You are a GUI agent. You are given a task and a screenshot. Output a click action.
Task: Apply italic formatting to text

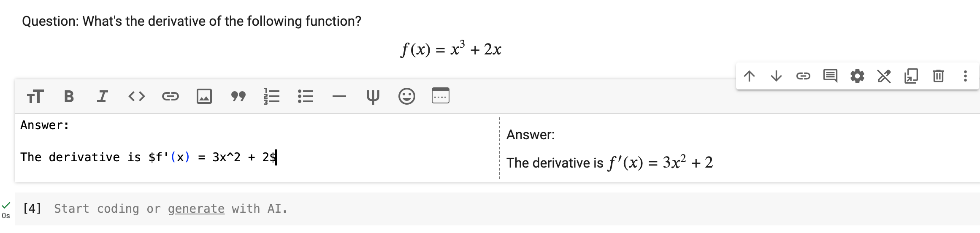point(103,97)
